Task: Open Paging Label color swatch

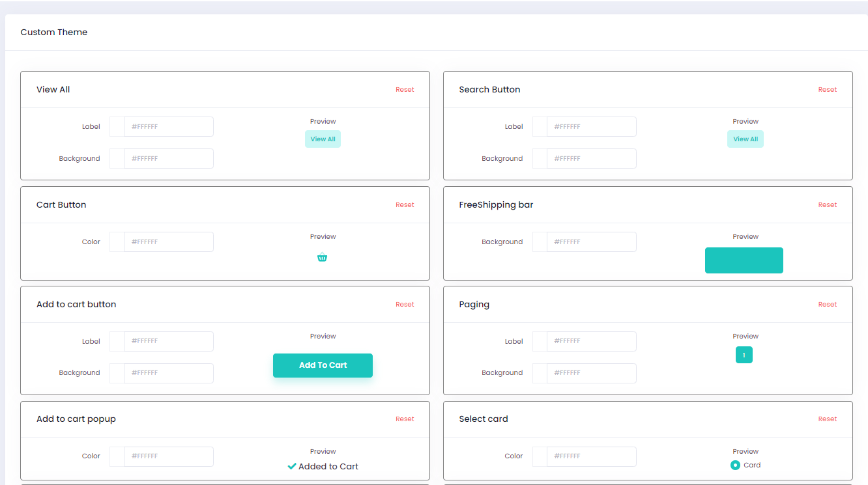Action: click(540, 342)
